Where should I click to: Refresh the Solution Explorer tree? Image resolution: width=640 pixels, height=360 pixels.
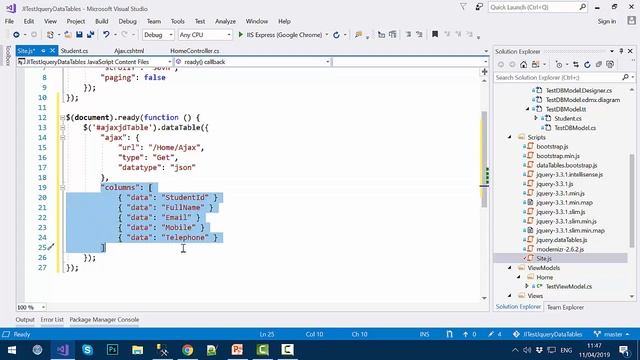point(587,64)
